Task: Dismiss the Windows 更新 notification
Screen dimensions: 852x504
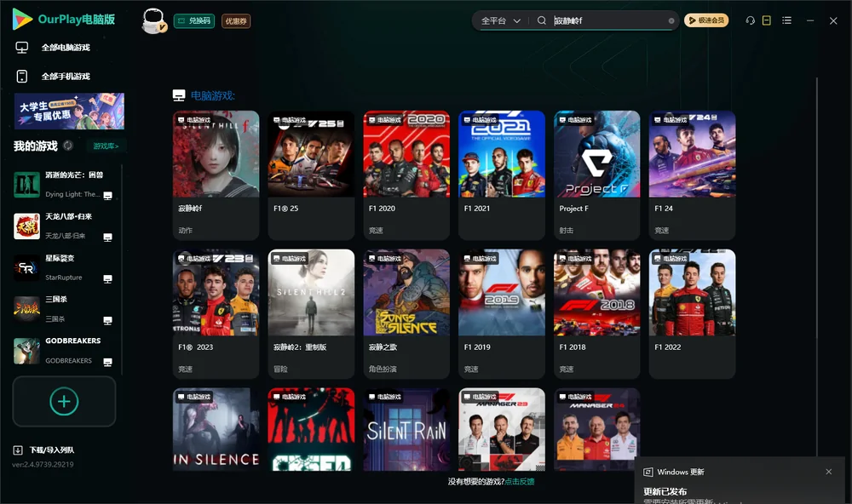Action: point(829,472)
